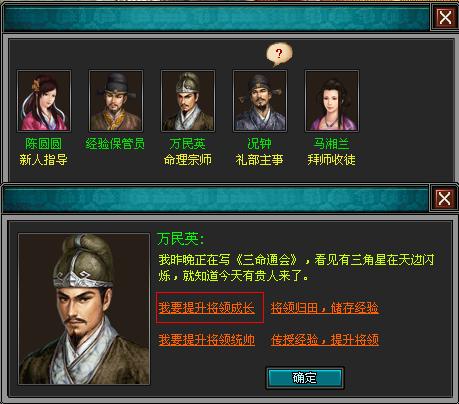This screenshot has height=404, width=459.
Task: Click 万民英 命理宗师 label
Action: click(x=188, y=152)
